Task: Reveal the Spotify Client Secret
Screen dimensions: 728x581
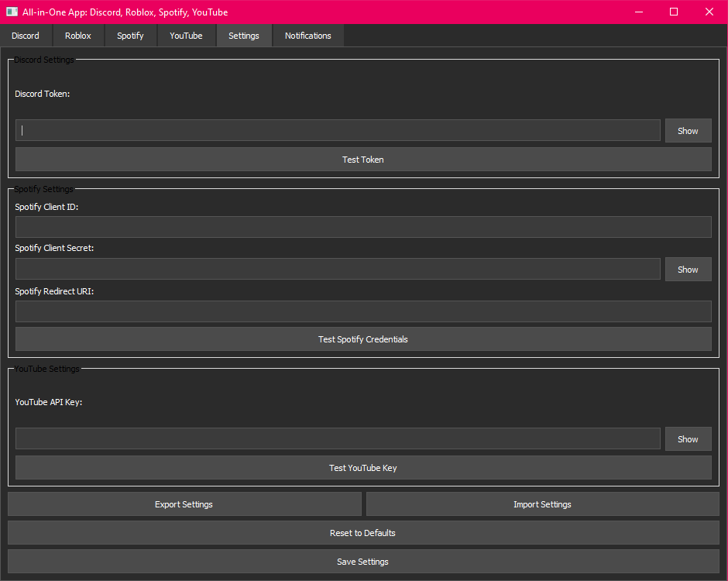Action: pos(688,270)
